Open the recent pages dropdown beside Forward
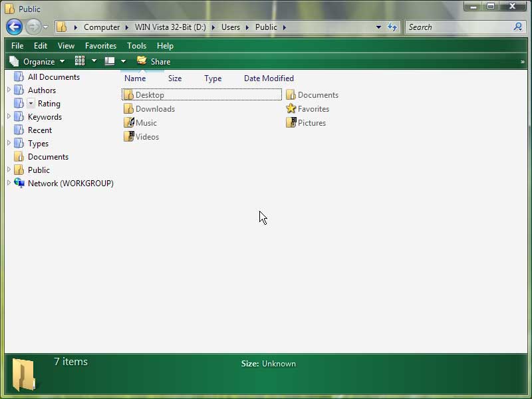This screenshot has height=399, width=532. (45, 27)
